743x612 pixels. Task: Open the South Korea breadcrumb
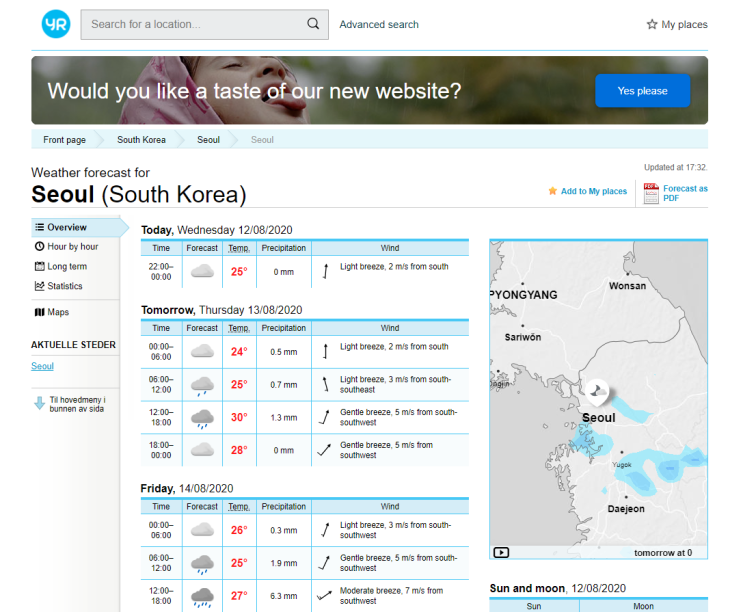[x=141, y=140]
